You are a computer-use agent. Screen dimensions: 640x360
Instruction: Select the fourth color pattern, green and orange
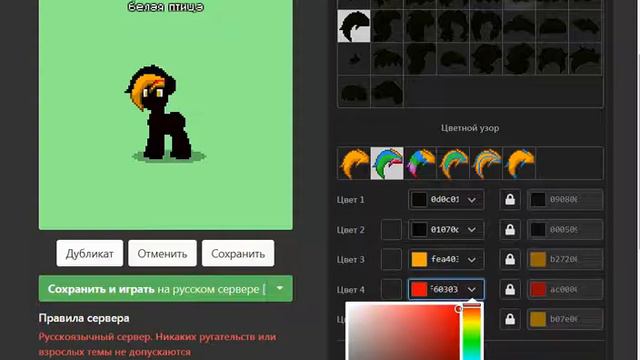tap(453, 163)
